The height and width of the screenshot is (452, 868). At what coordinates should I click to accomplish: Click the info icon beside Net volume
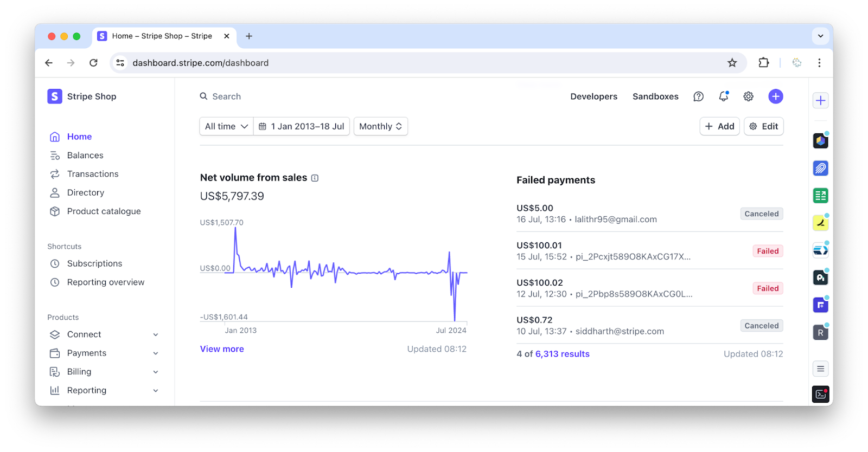pos(315,178)
